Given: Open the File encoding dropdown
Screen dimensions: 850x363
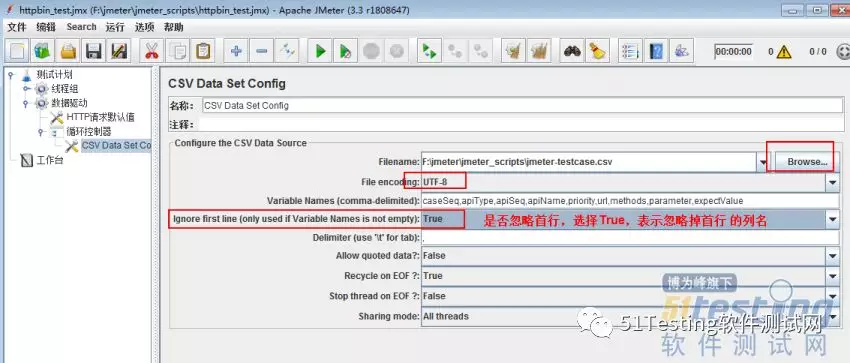Looking at the screenshot, I should [833, 182].
